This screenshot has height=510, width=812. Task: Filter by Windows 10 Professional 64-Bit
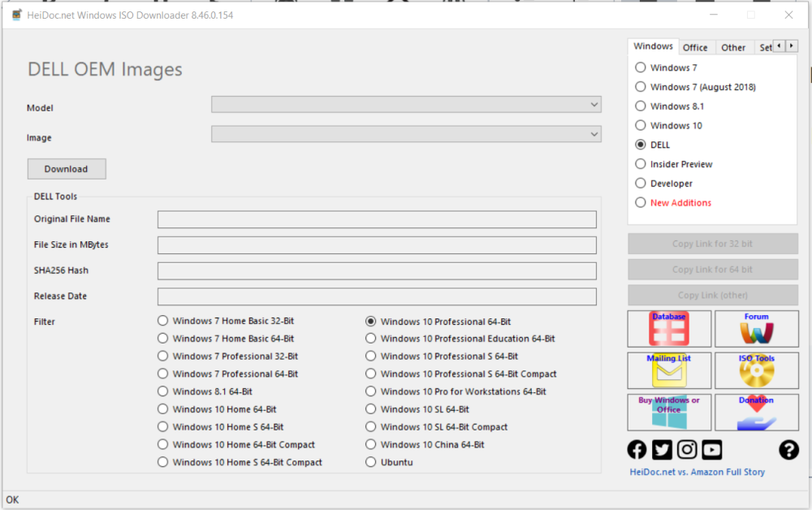click(x=438, y=322)
